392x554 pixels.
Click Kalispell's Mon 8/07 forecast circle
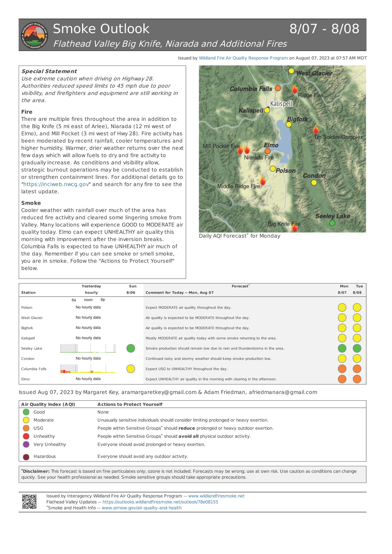pos(342,338)
